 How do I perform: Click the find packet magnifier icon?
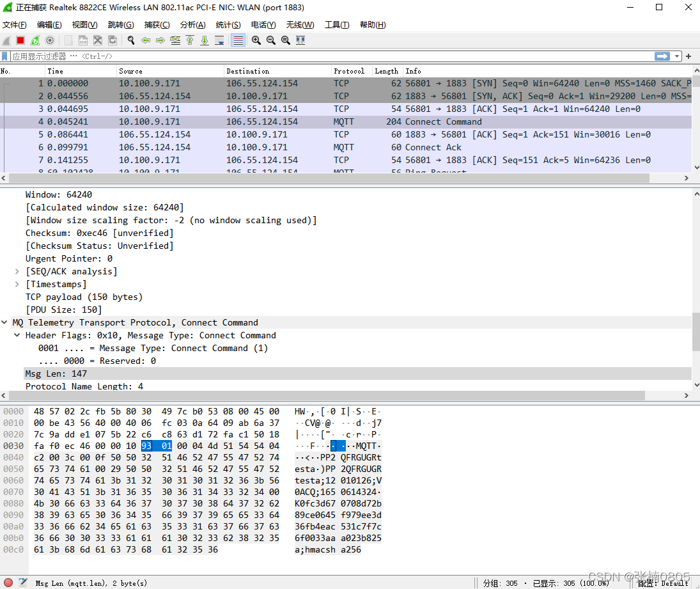(x=131, y=40)
